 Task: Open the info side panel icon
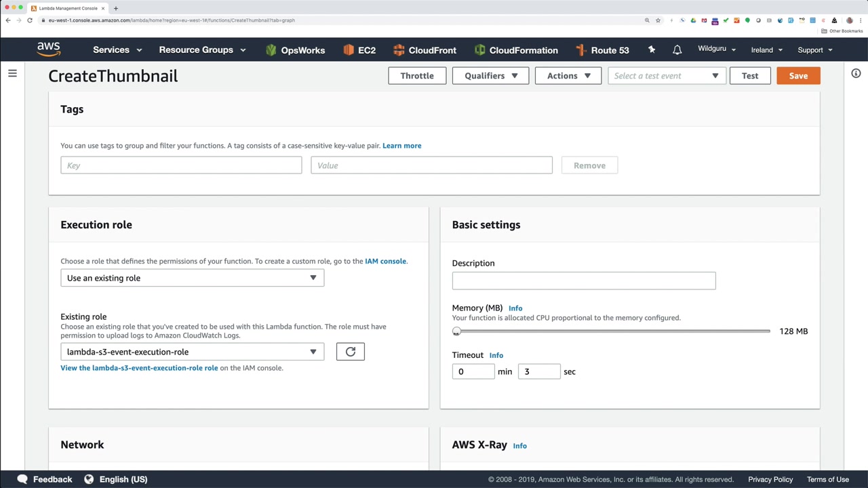point(856,73)
